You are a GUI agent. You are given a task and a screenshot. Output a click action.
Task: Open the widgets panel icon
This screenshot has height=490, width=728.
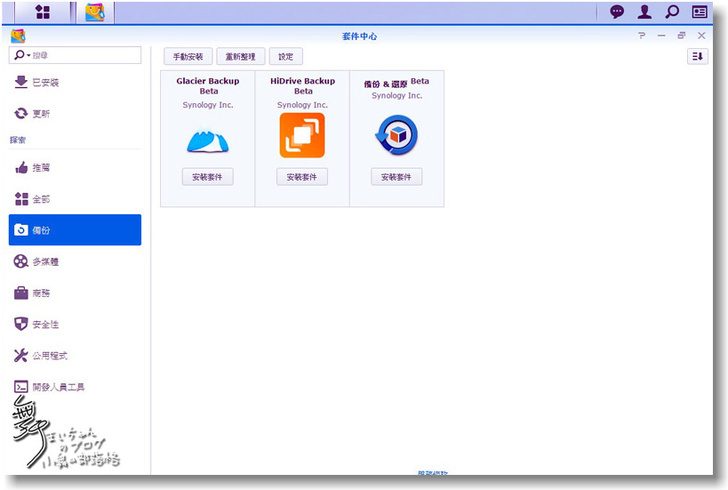tap(700, 12)
